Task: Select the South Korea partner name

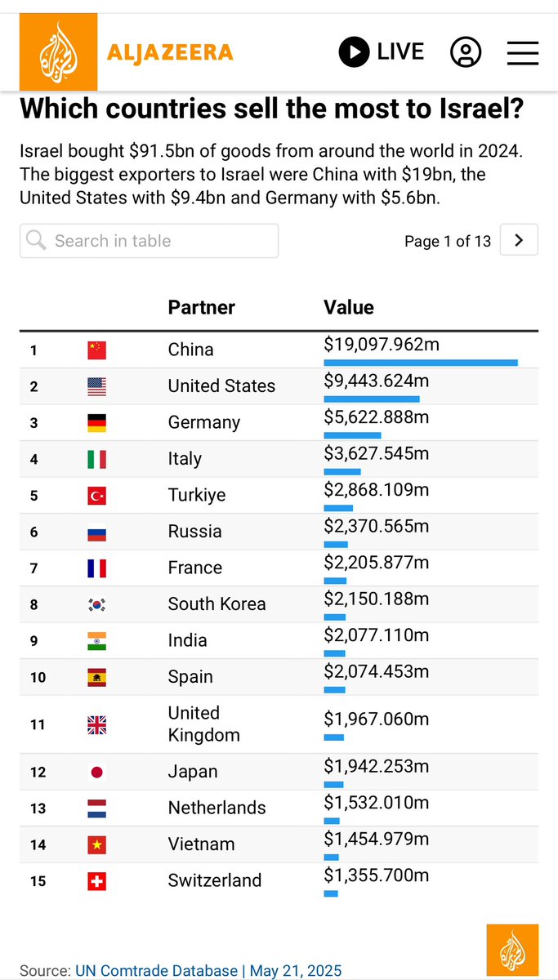Action: tap(217, 604)
